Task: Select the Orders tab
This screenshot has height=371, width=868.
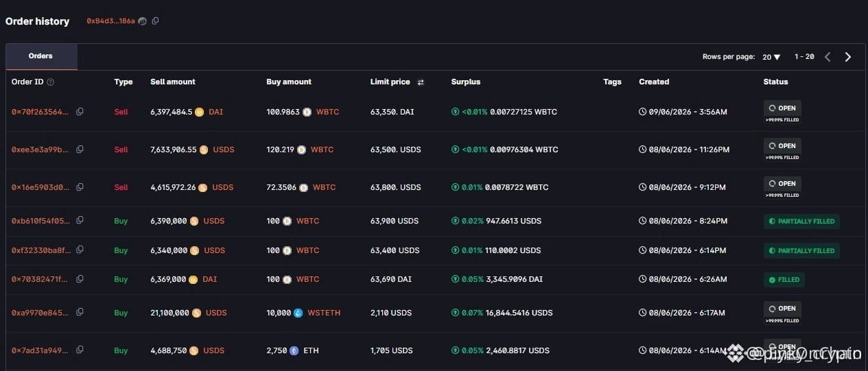Action: click(41, 56)
